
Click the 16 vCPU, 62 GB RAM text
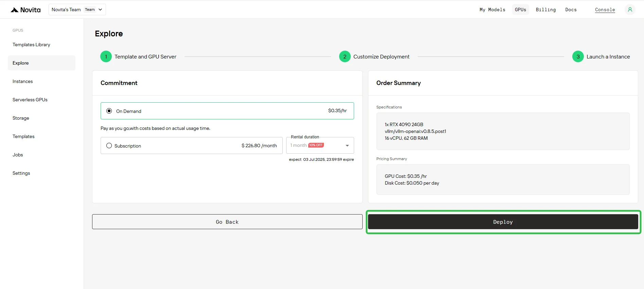(406, 138)
